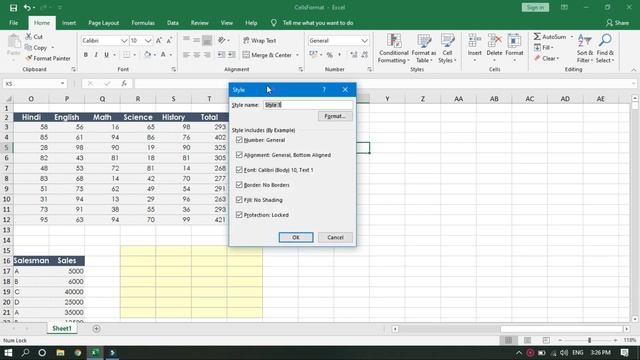Click the Cut scissors icon
Screen dimensions: 640x360
[x=29, y=37]
